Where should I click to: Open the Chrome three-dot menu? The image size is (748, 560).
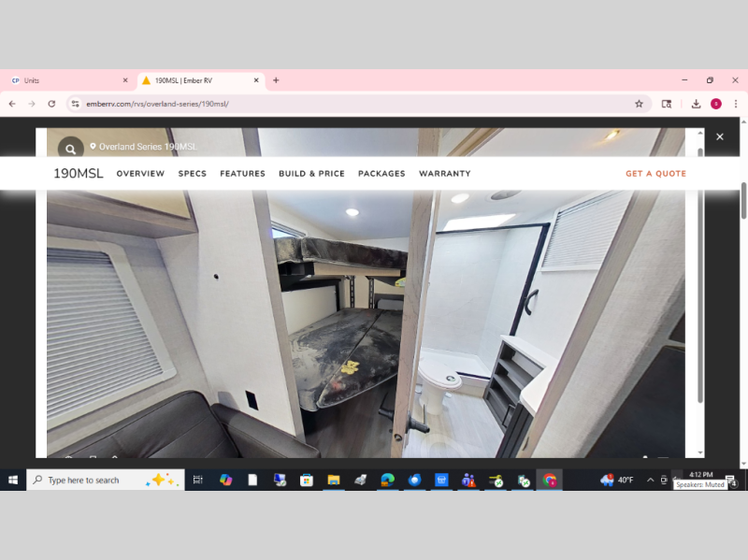[736, 104]
